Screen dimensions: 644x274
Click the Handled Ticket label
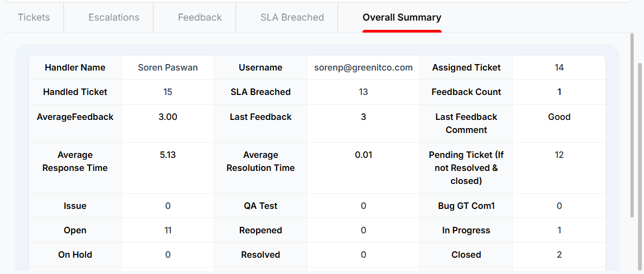[x=75, y=92]
